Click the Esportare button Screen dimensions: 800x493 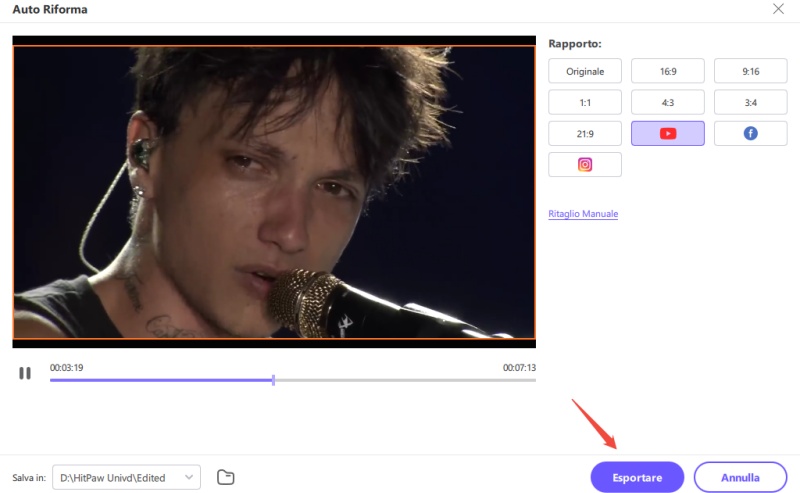click(x=637, y=477)
